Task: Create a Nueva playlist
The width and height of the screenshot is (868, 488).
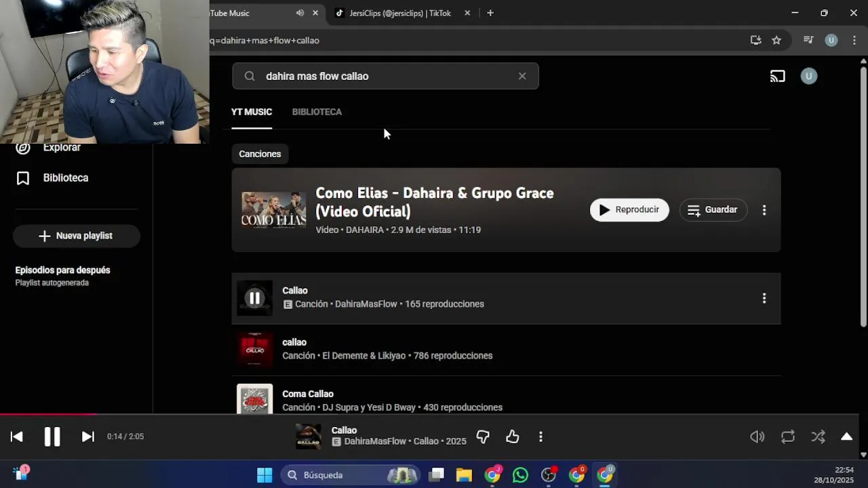Action: click(77, 236)
